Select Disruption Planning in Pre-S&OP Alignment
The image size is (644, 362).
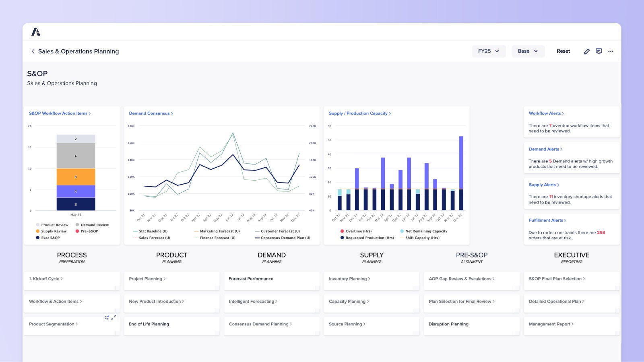pos(448,324)
